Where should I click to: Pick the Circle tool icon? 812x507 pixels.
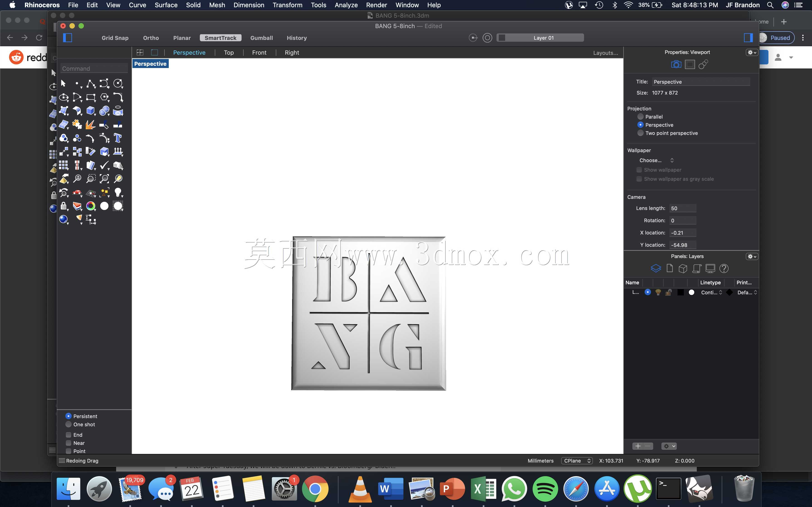pos(118,83)
